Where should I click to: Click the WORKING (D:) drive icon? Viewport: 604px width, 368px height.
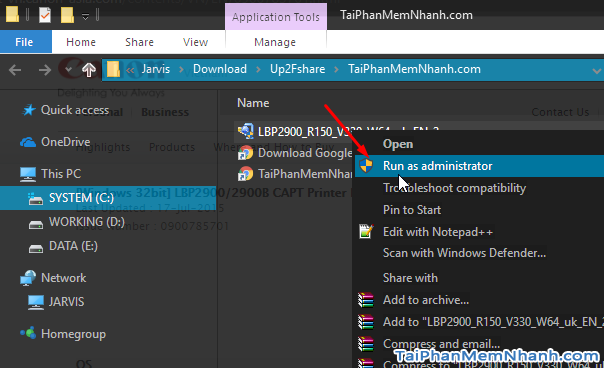[36, 224]
